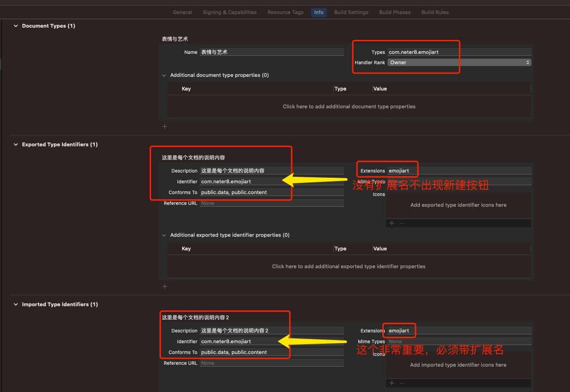
Task: Open the Signing & Capabilities tab
Action: (x=229, y=12)
